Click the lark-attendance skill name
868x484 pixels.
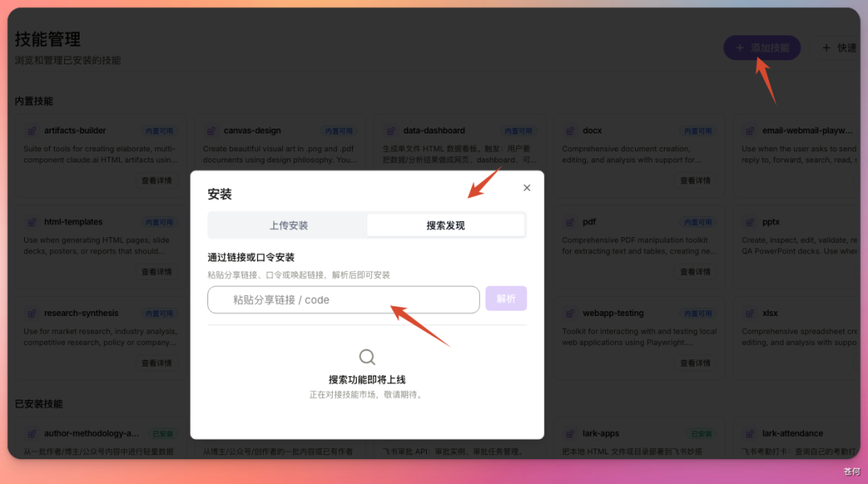pos(792,433)
